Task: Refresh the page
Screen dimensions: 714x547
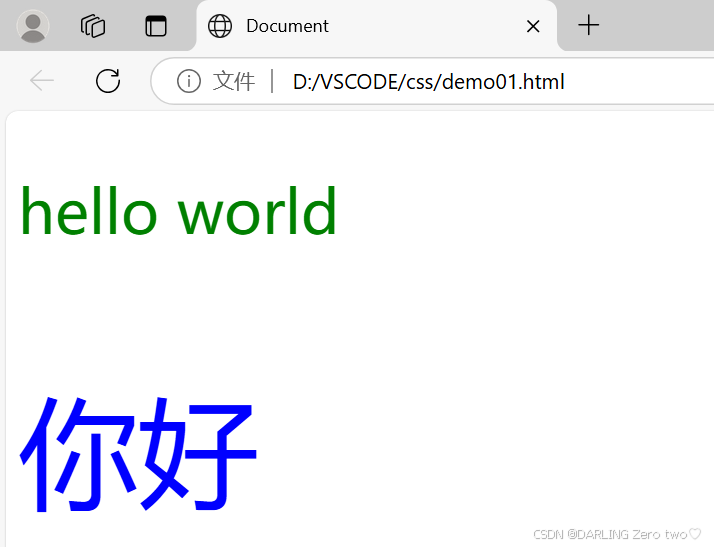Action: coord(108,81)
